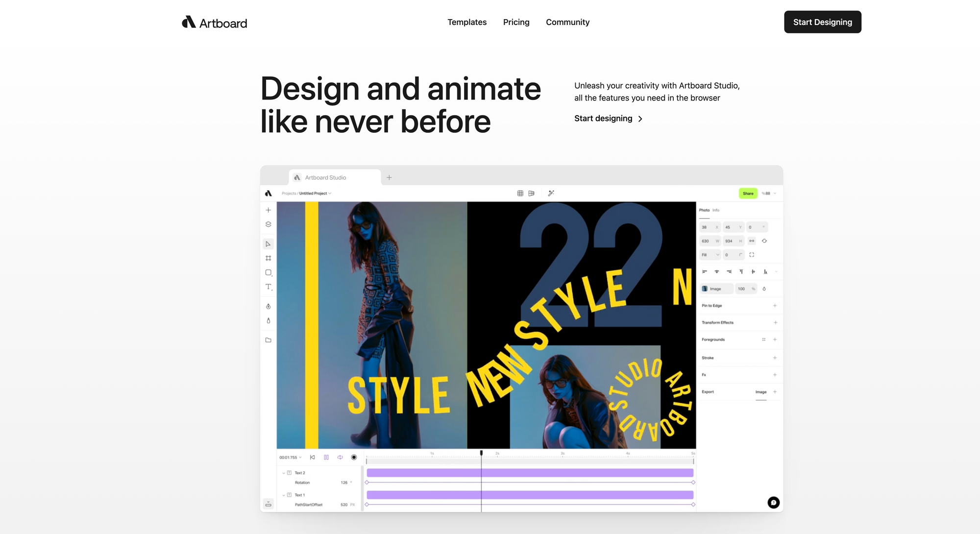980x534 pixels.
Task: Click the Templates navigation menu item
Action: [467, 22]
